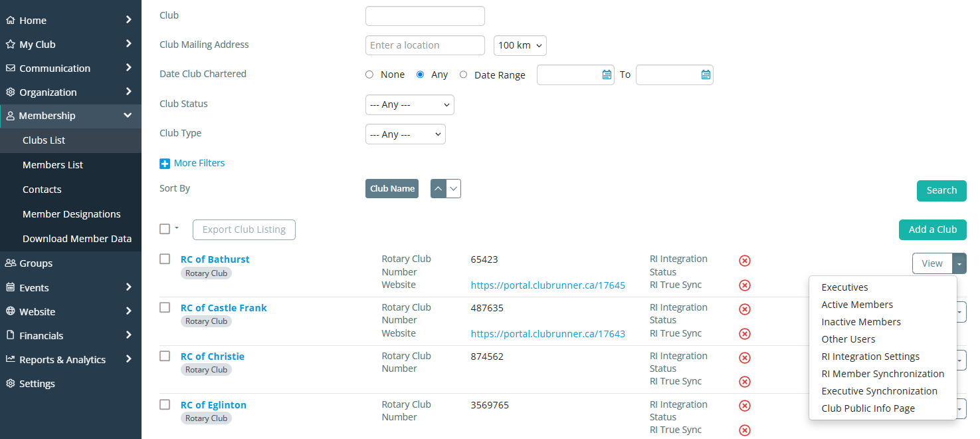Open the Club Type dropdown
This screenshot has width=980, height=439.
[405, 134]
